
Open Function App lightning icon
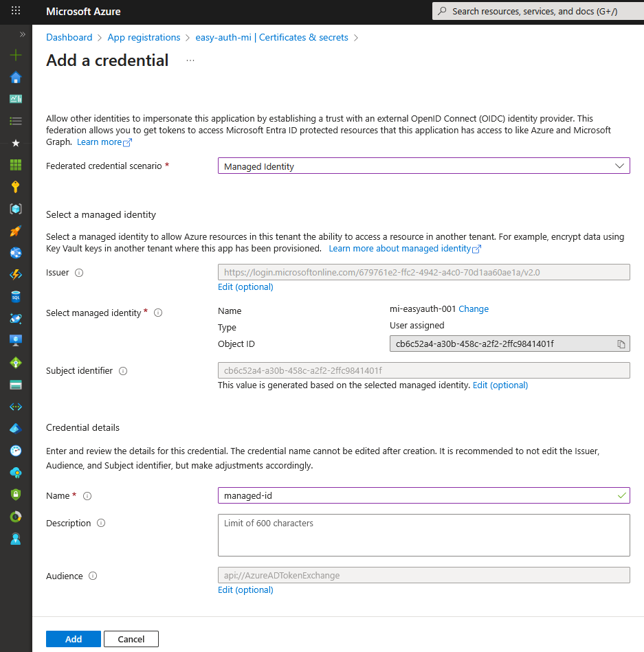[x=16, y=274]
